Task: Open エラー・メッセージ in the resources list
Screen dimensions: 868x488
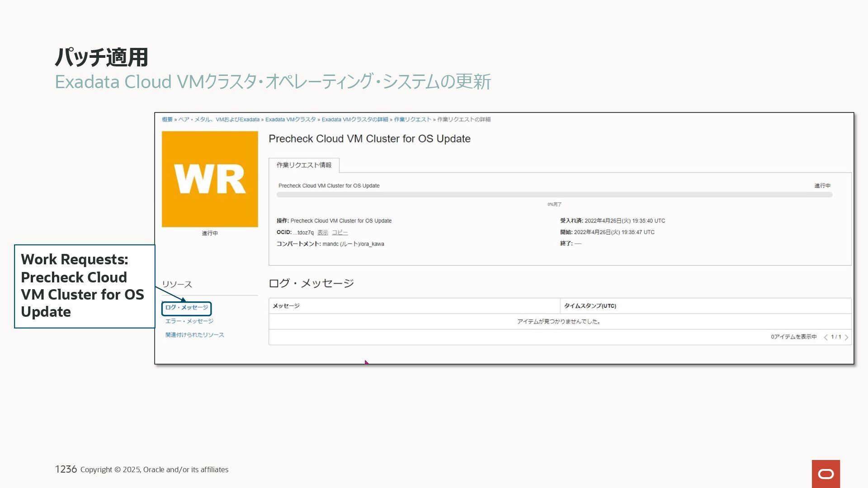Action: coord(189,321)
